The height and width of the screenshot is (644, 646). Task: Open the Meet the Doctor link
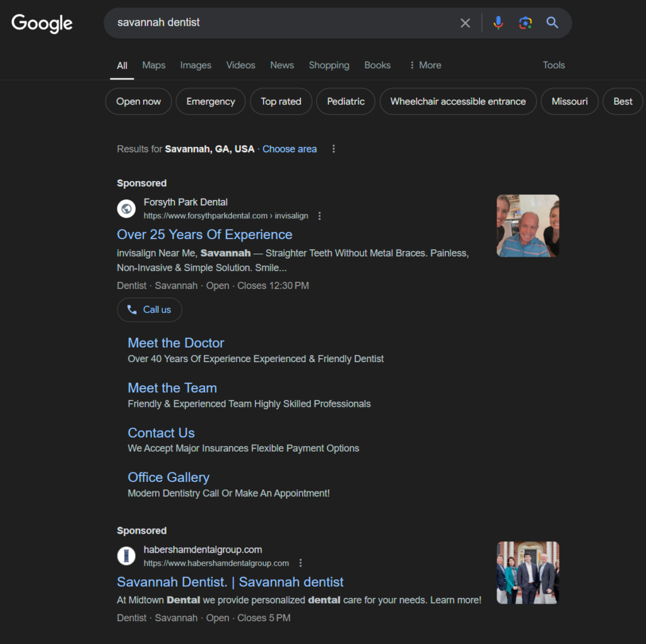[x=176, y=343]
